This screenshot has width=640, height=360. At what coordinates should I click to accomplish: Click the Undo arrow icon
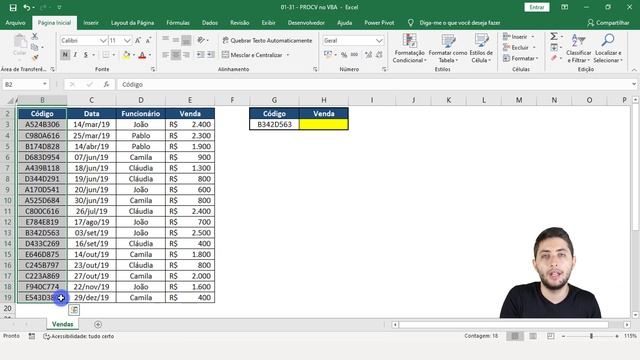27,7
